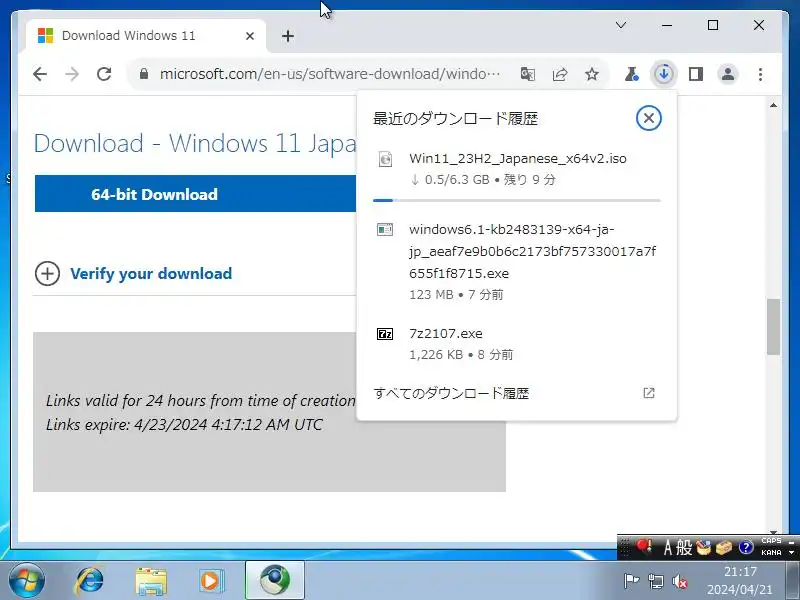Open the side panel
800x600 pixels.
click(696, 74)
